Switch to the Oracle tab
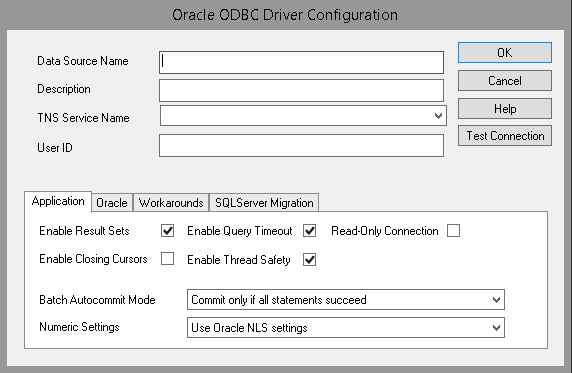The width and height of the screenshot is (572, 373). point(112,203)
